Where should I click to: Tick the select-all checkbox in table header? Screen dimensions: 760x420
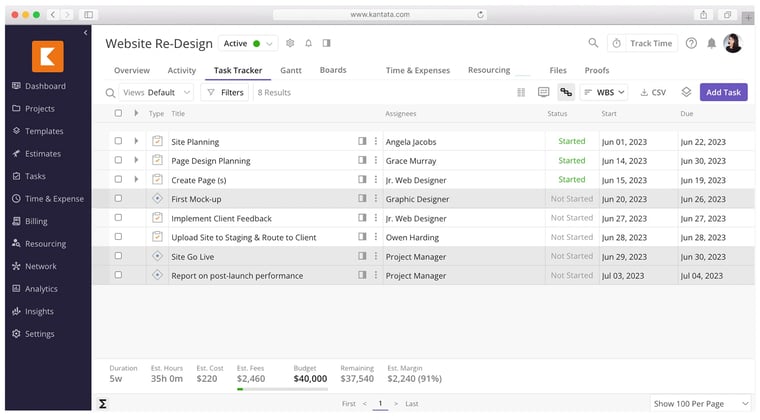118,114
